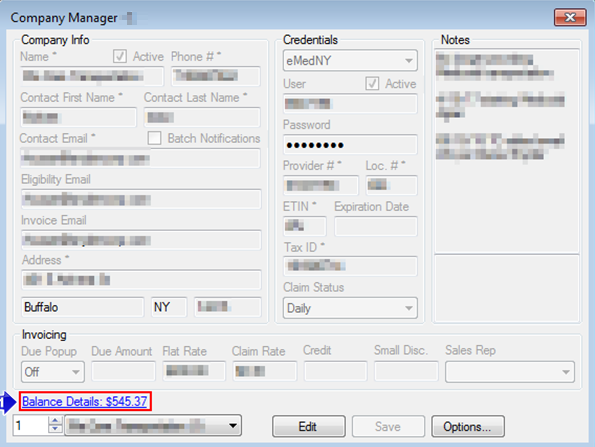Expand the Sales Rep dropdown
Viewport: 595px width, 447px height.
click(x=510, y=371)
